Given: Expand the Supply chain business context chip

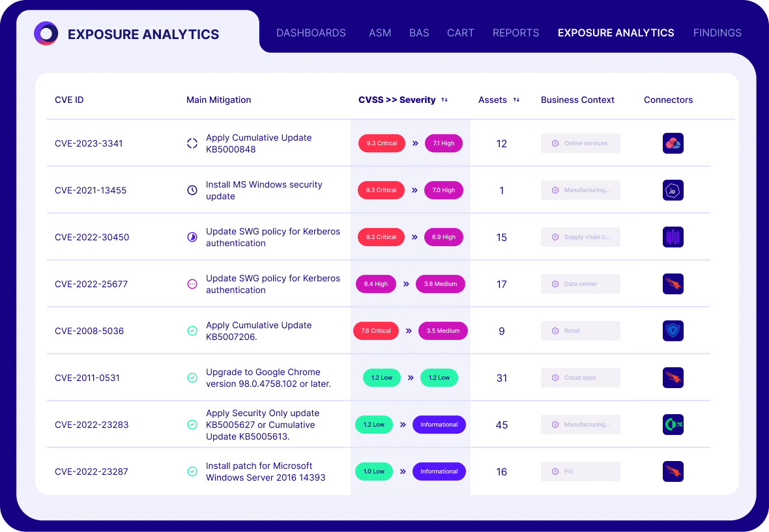Looking at the screenshot, I should (580, 237).
